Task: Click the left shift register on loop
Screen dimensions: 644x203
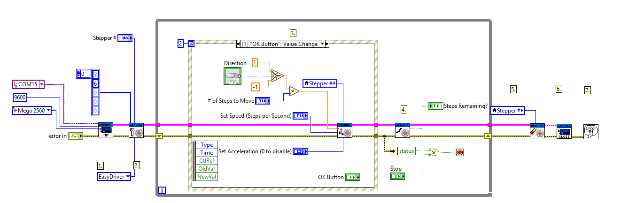Action: click(159, 136)
